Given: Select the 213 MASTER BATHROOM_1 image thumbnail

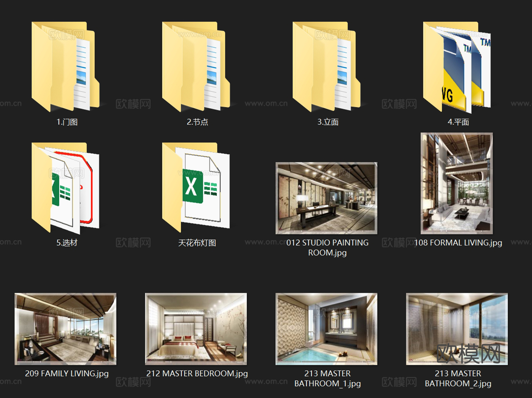Looking at the screenshot, I should pyautogui.click(x=327, y=329).
